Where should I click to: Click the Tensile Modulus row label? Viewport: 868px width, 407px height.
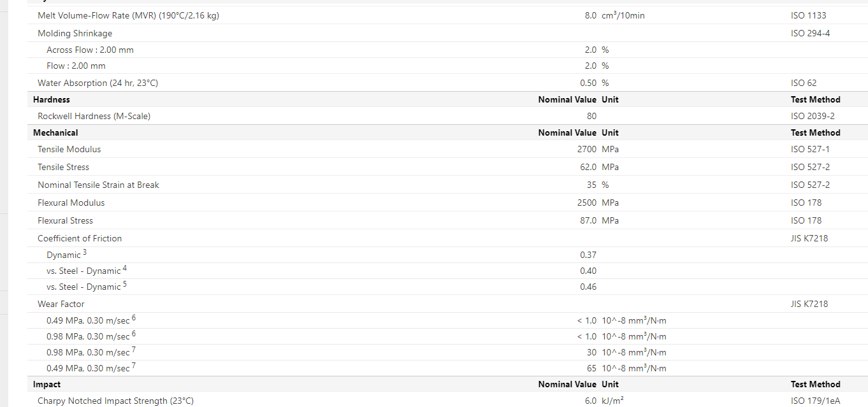click(x=69, y=149)
